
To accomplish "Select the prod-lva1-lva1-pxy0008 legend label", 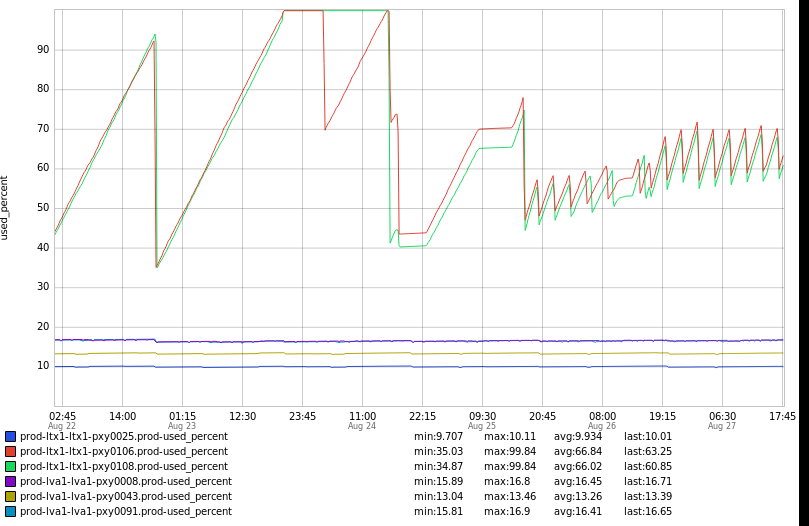I will point(125,481).
